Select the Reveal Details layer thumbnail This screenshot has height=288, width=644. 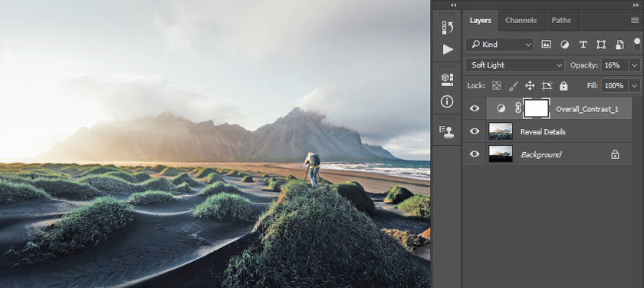501,131
